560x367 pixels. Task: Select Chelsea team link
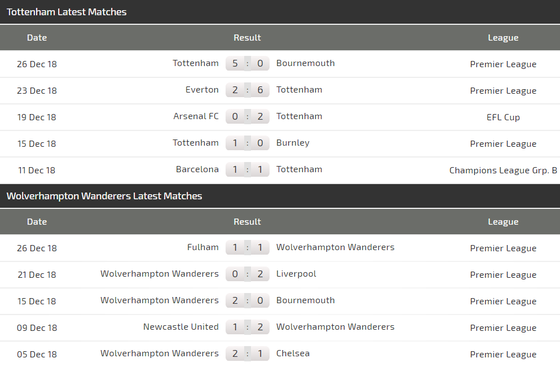tap(293, 353)
